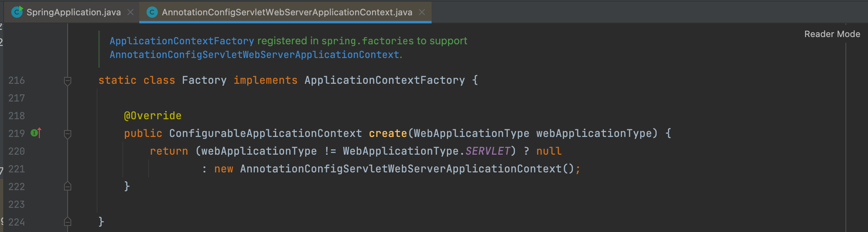
Task: Open the AnnotationConfigServletWebServerApplicationContext doc link
Action: (254, 54)
